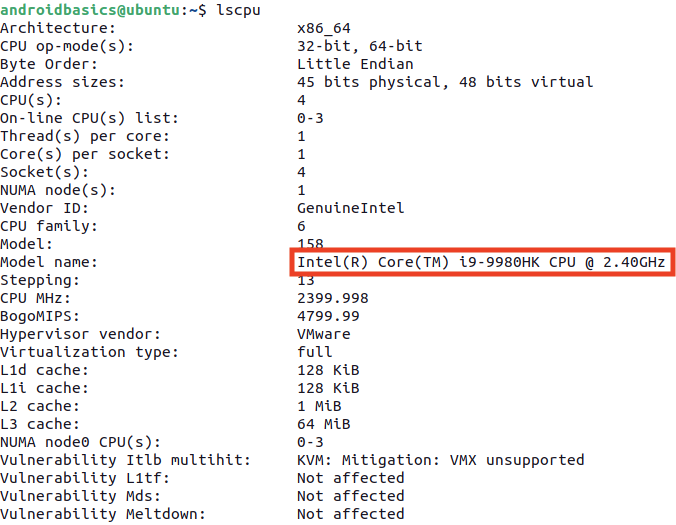Click the VMware hypervisor vendor value

point(324,334)
